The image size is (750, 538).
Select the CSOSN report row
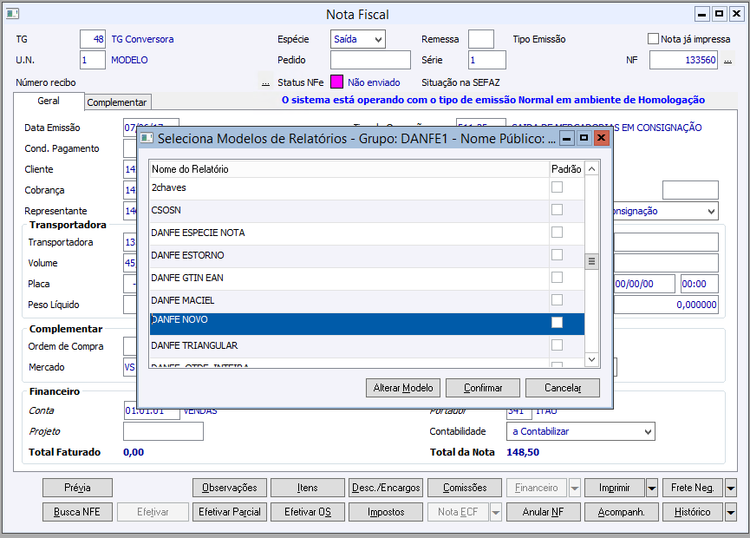[x=367, y=211]
